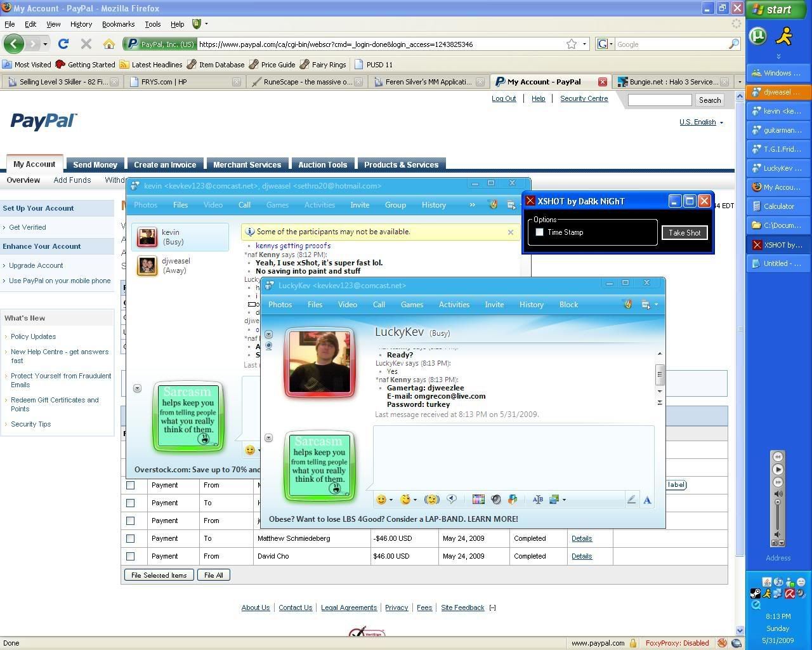Click the color-blocks icon in LuckyKev chat toolbar
The image size is (812, 650).
click(x=512, y=500)
